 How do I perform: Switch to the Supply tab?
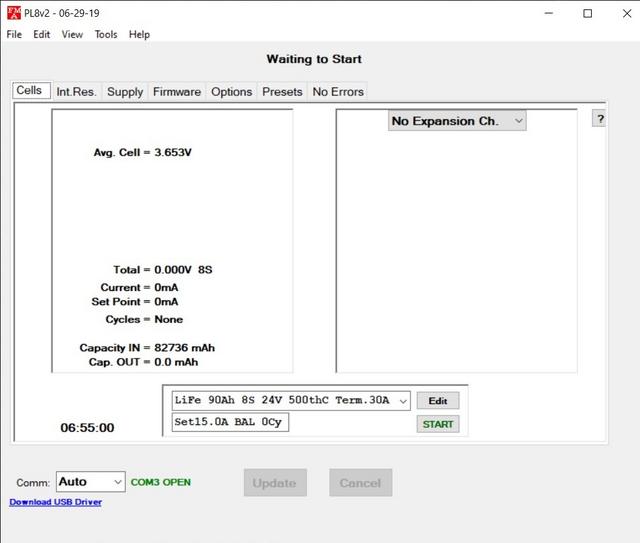125,91
